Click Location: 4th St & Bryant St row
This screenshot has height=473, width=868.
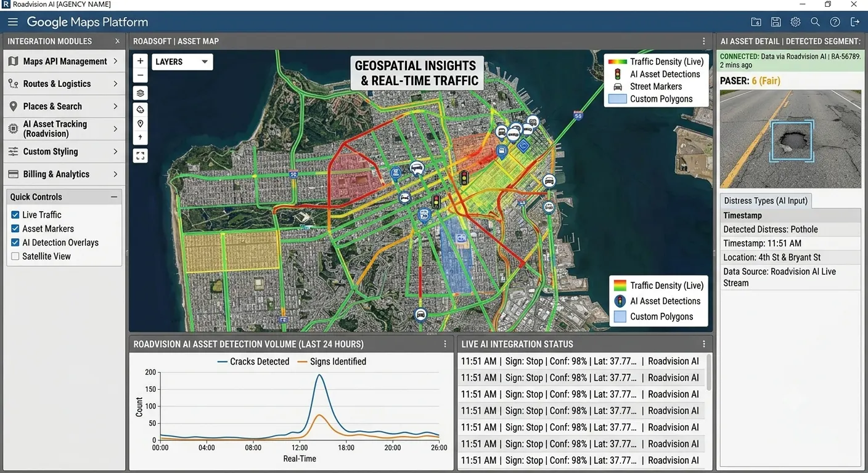click(x=790, y=257)
